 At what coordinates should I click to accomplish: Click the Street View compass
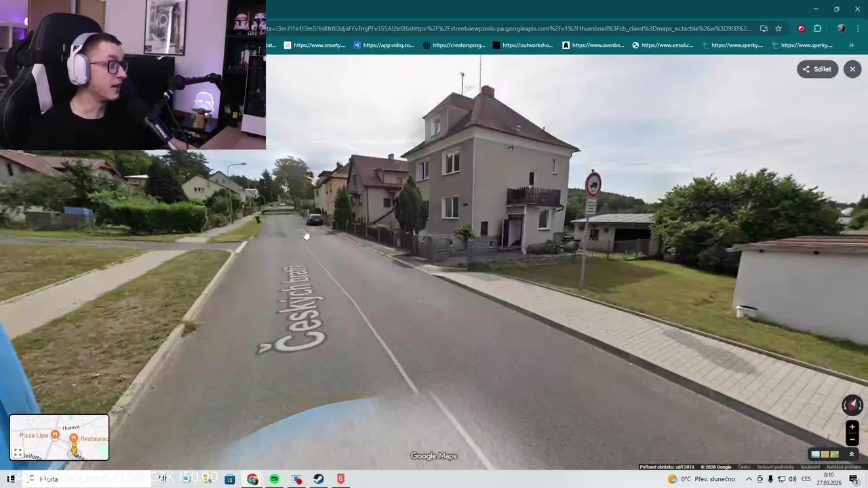(852, 405)
